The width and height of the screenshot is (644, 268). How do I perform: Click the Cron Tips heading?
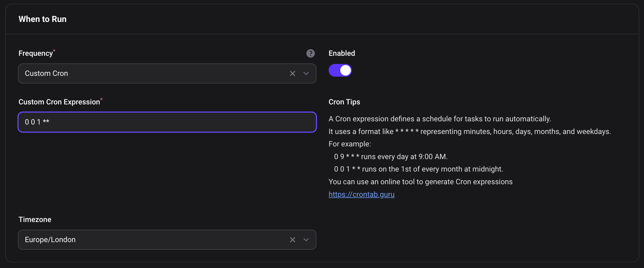(x=344, y=102)
